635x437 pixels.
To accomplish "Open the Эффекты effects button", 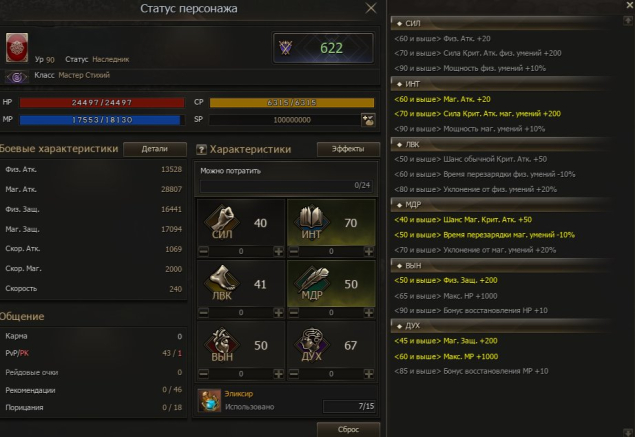I will [x=348, y=149].
